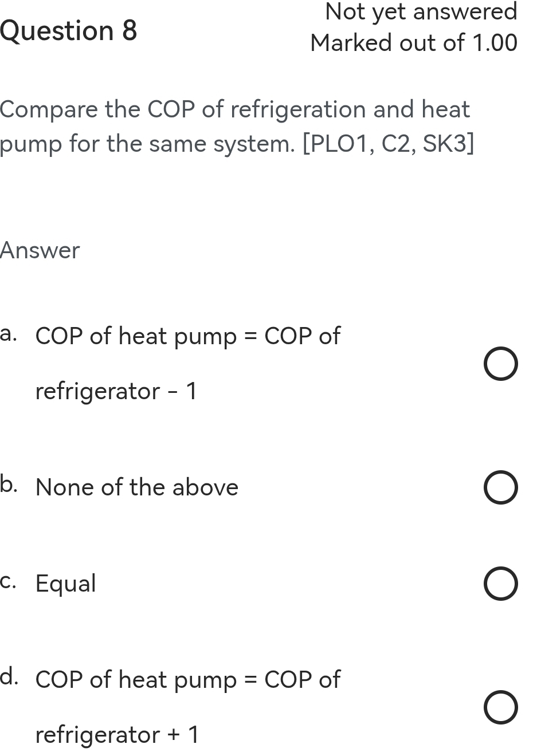The width and height of the screenshot is (537, 756).
Task: Select the radio button for 'None of the above'
Action: pos(500,487)
